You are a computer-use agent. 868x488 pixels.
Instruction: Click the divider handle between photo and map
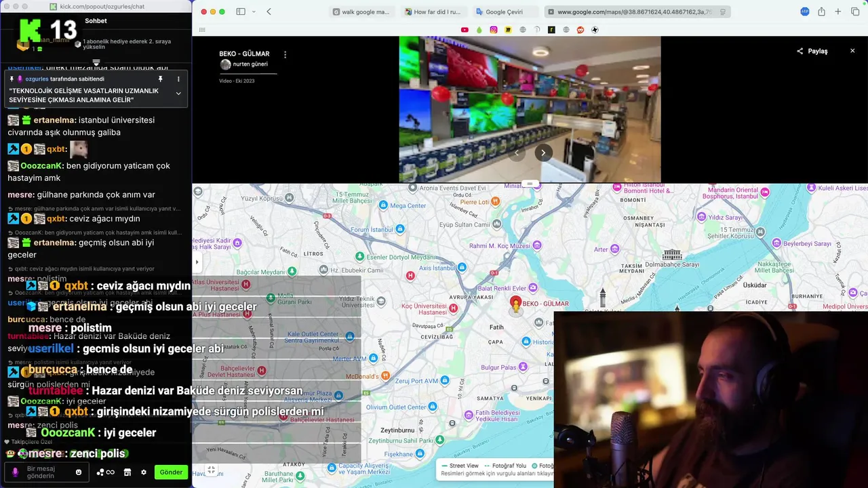point(530,184)
